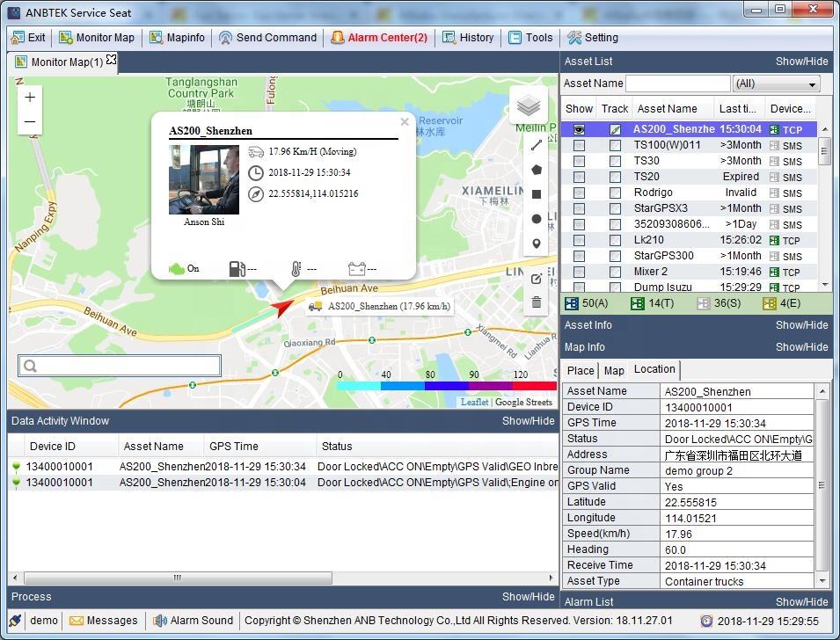Screen dimensions: 840x640
Task: Enable Track checkbox for TS30
Action: (x=615, y=162)
